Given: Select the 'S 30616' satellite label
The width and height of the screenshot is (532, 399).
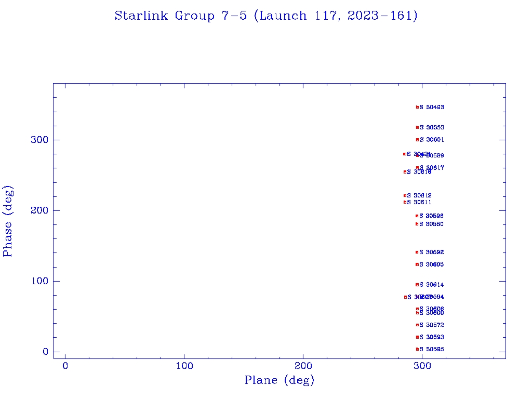Looking at the screenshot, I should [x=419, y=172].
